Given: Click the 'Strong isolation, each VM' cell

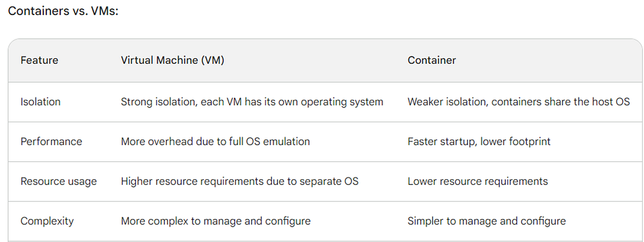Looking at the screenshot, I should pyautogui.click(x=252, y=102).
